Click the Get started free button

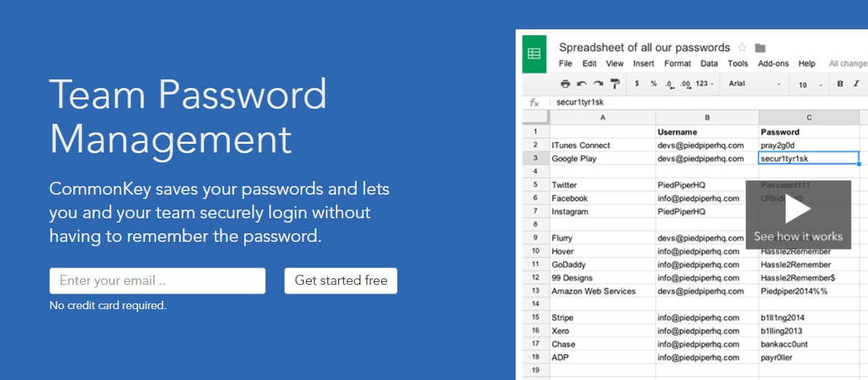coord(341,281)
